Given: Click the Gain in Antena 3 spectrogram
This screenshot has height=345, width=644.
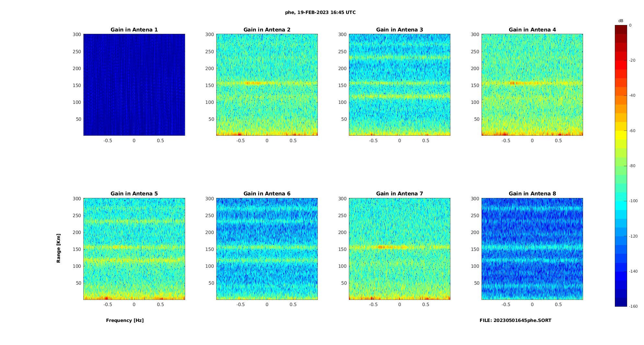Looking at the screenshot, I should pyautogui.click(x=400, y=85).
